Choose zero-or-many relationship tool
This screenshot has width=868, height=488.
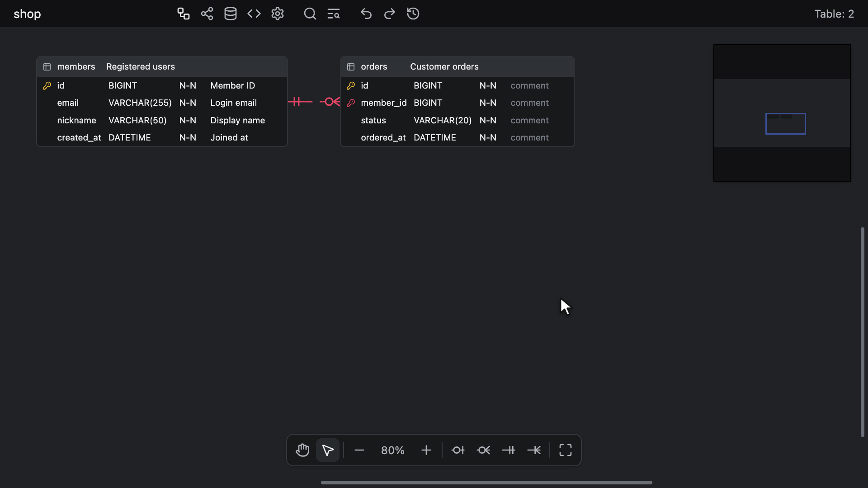click(x=483, y=450)
